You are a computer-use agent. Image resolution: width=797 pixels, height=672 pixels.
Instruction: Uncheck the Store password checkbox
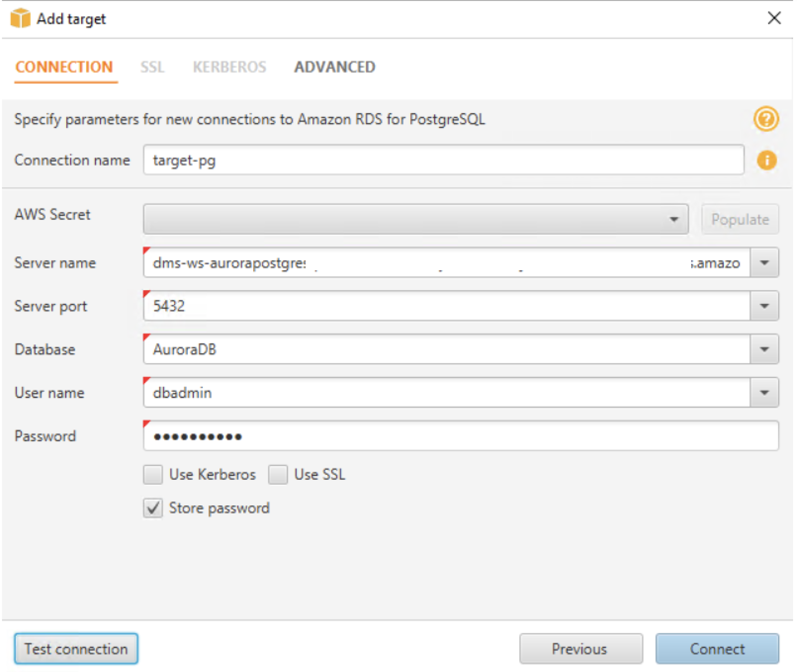pyautogui.click(x=153, y=508)
